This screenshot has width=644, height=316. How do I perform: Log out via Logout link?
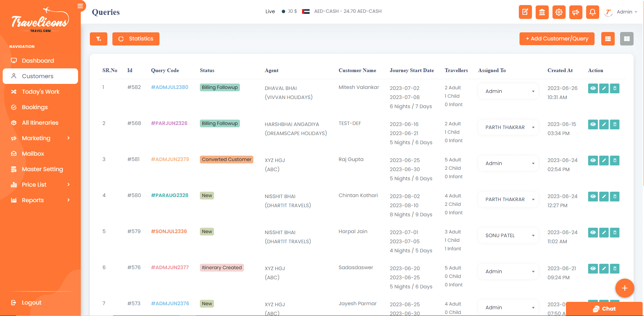point(26,303)
